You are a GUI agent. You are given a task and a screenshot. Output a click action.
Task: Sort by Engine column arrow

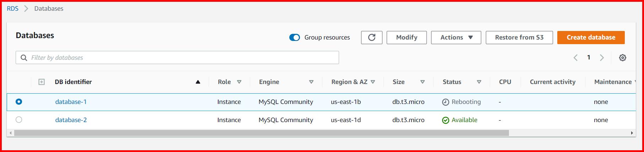point(311,82)
